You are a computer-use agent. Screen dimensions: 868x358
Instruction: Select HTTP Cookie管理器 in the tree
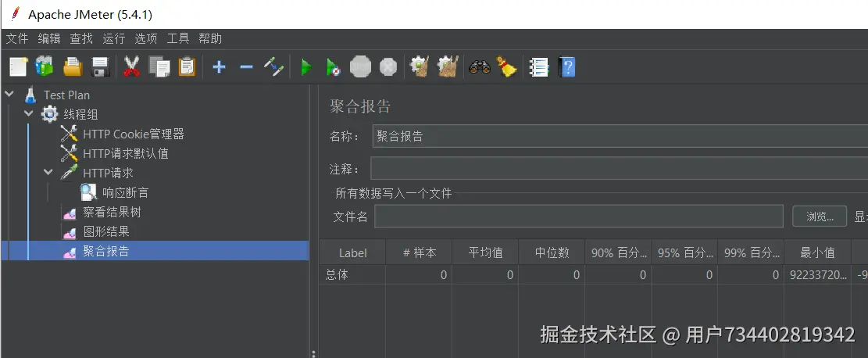pos(134,134)
